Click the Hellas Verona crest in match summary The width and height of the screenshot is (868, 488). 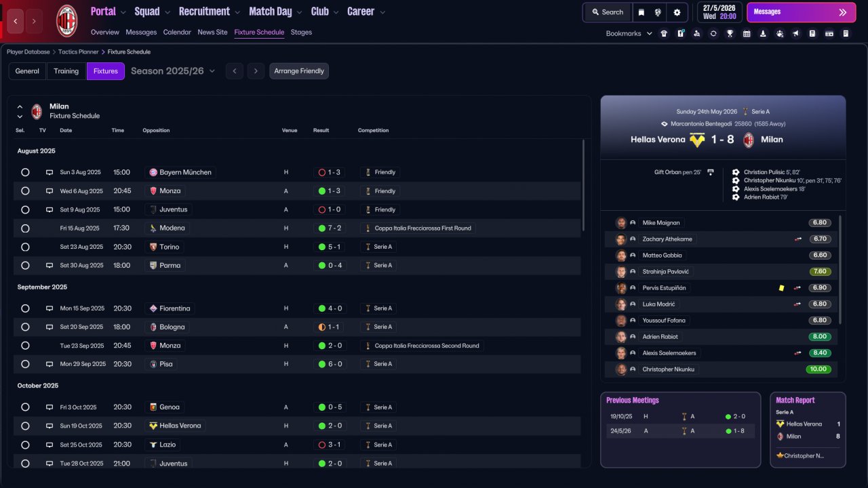[697, 140]
